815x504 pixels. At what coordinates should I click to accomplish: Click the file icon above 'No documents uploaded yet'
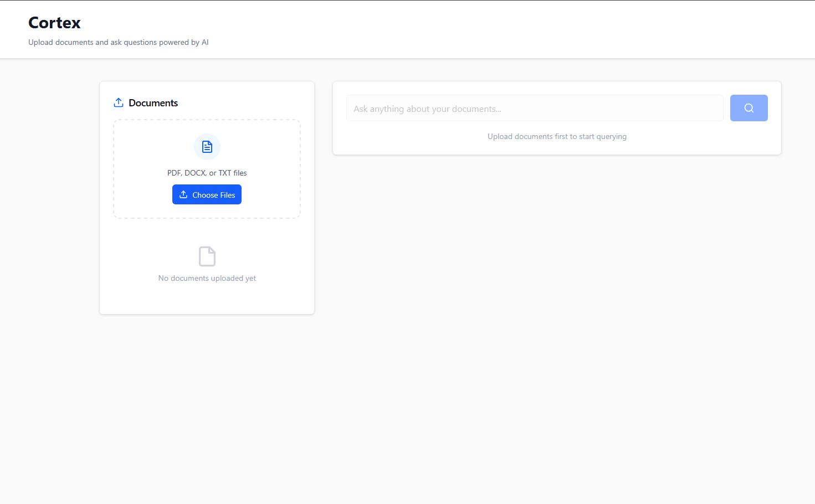(207, 256)
